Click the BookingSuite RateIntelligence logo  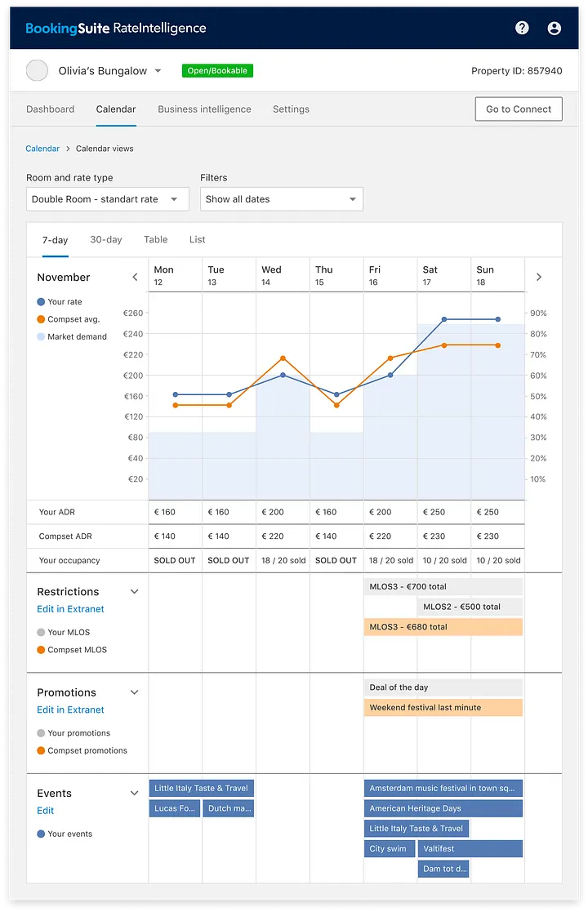pos(115,28)
